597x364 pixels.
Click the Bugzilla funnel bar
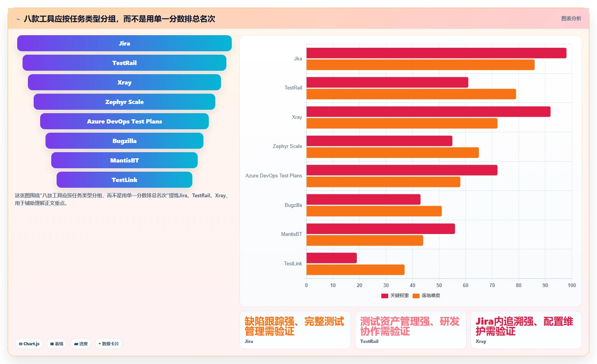124,141
